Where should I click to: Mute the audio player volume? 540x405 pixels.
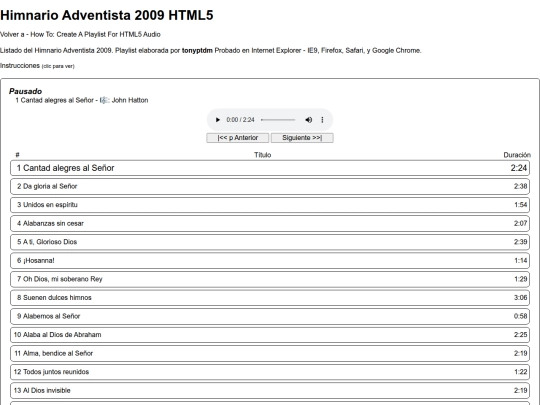pyautogui.click(x=309, y=120)
